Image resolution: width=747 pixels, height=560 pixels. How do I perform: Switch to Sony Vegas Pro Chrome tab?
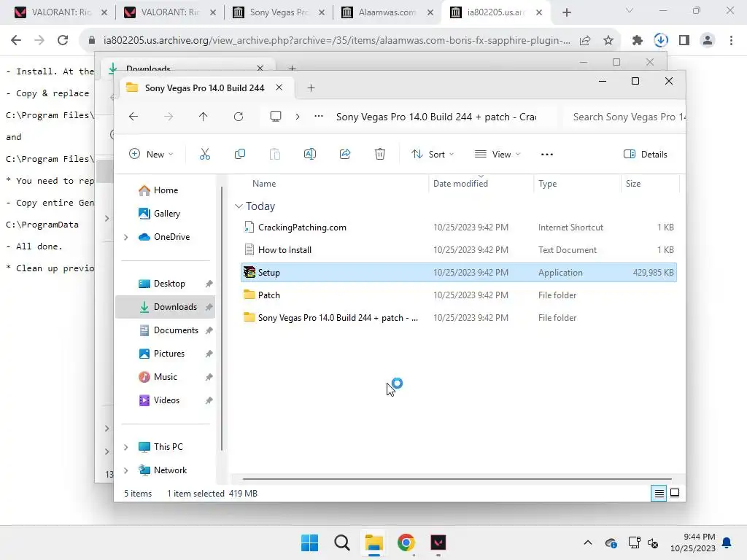(279, 12)
